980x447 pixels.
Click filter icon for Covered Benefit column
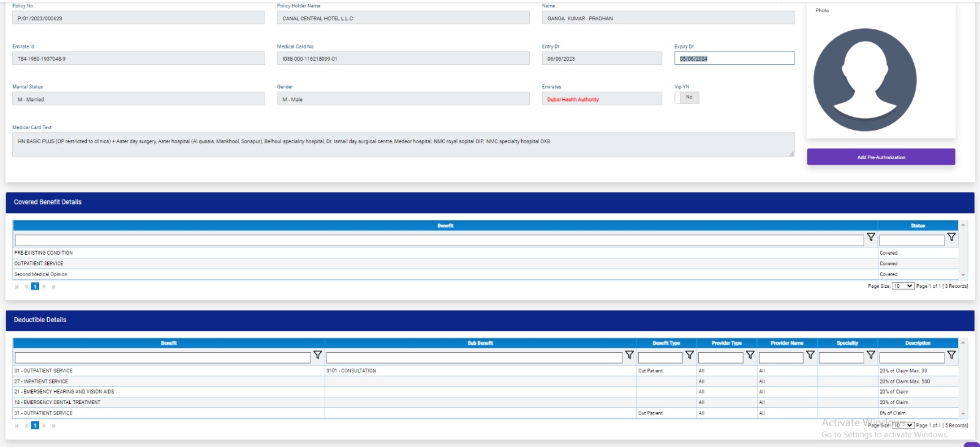coord(870,238)
